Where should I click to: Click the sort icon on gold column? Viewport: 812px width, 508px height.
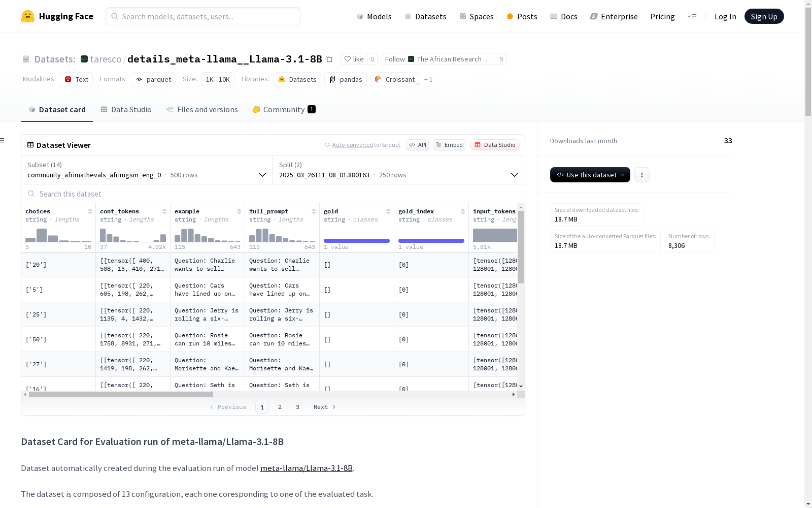388,211
